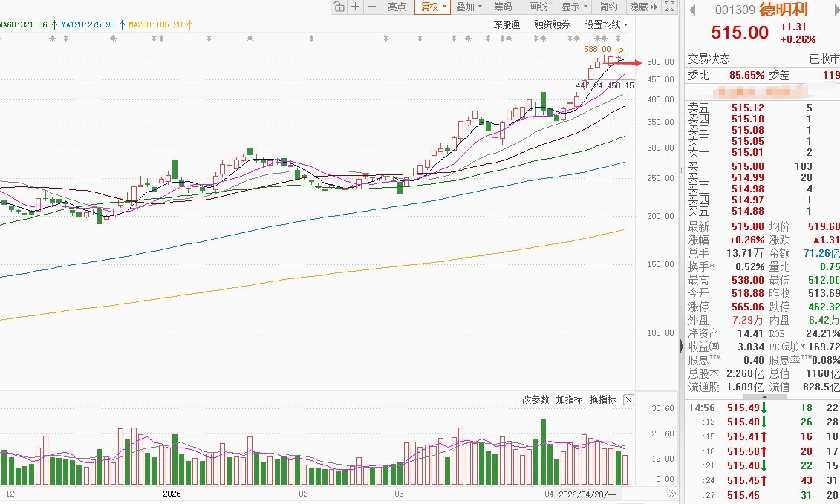Image resolution: width=840 pixels, height=504 pixels.
Task: Select the 画线 drawing tool item
Action: [538, 7]
